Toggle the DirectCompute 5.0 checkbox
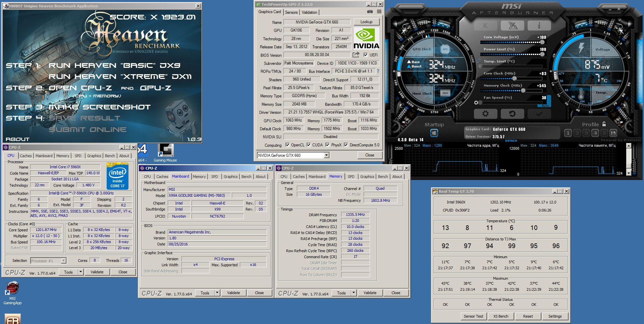The height and width of the screenshot is (324, 644). point(346,145)
